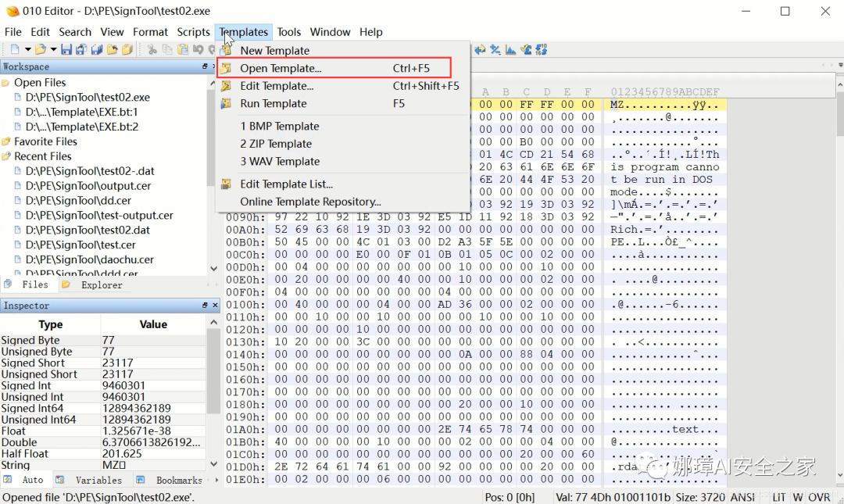Click the Save All toolbar icon
The image size is (844, 504).
pos(97,49)
